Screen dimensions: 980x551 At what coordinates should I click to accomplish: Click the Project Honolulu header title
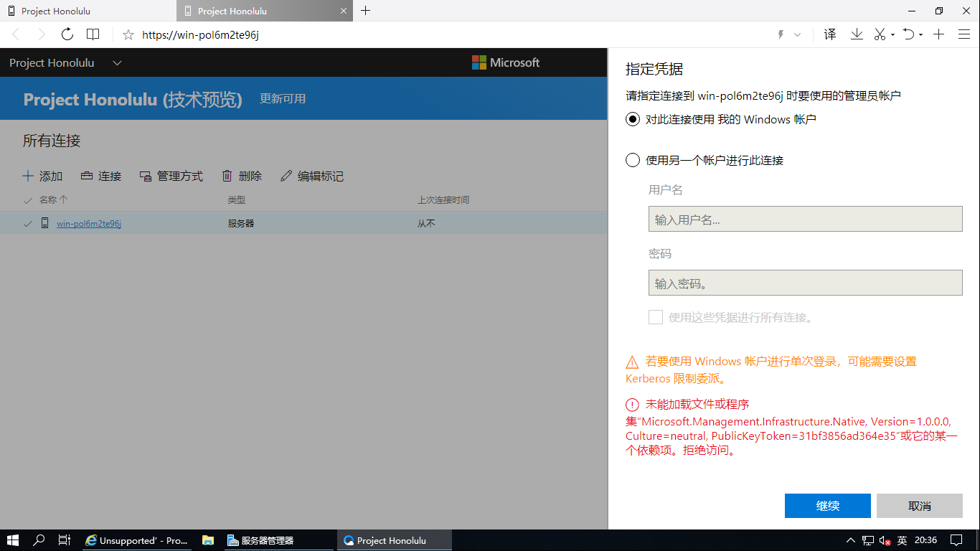(x=52, y=63)
